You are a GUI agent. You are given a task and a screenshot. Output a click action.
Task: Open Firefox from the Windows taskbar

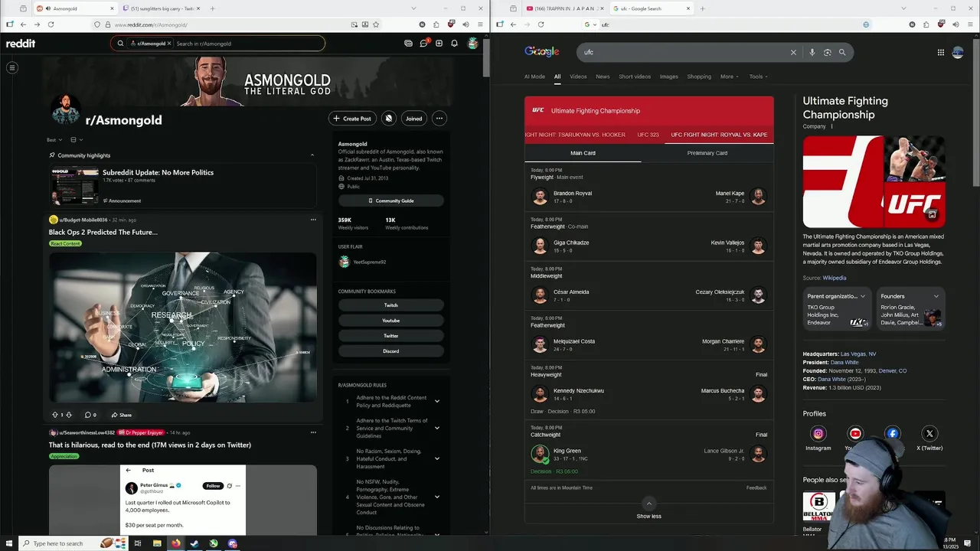[175, 543]
